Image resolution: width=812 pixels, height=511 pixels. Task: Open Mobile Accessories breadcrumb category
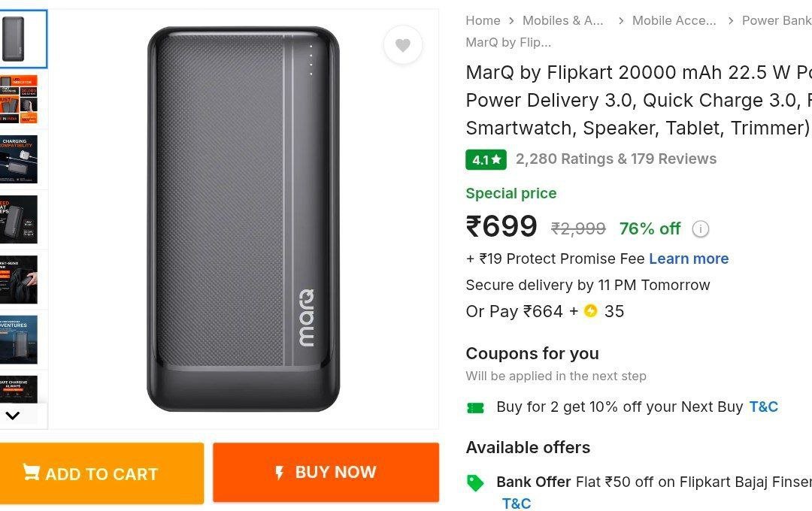pos(674,20)
